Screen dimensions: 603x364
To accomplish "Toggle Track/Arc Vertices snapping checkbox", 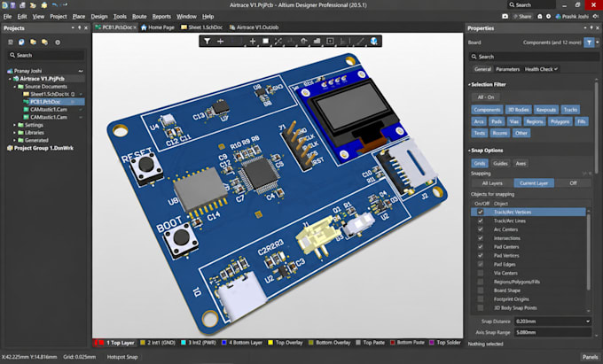I will point(480,212).
